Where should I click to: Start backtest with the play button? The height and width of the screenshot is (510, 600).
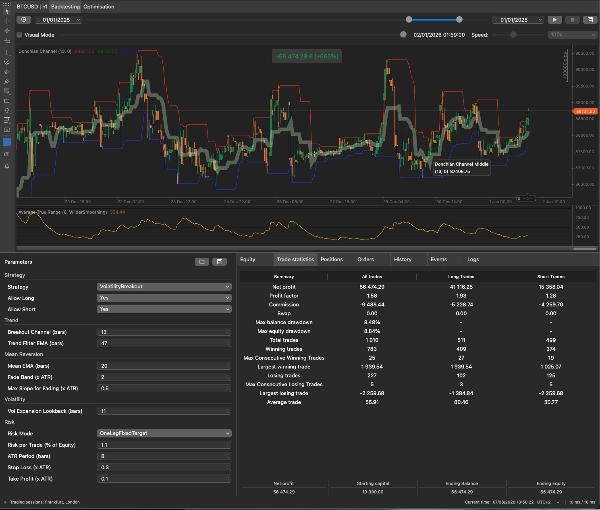click(554, 20)
